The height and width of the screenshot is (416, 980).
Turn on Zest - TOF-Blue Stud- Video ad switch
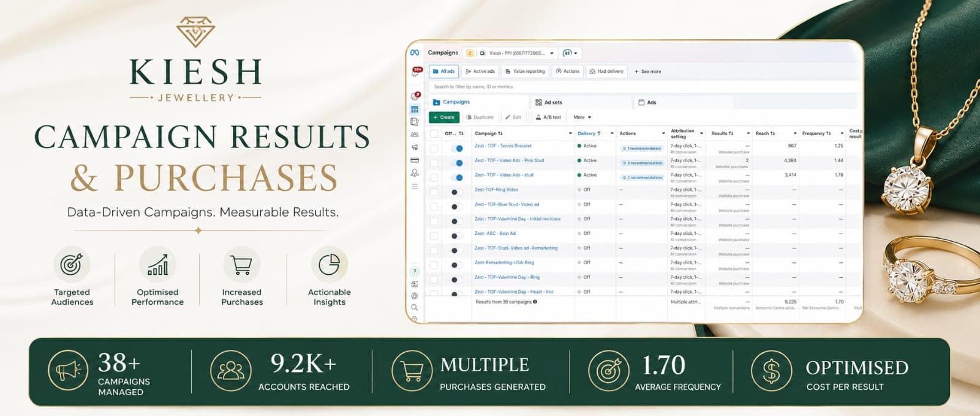click(x=456, y=207)
